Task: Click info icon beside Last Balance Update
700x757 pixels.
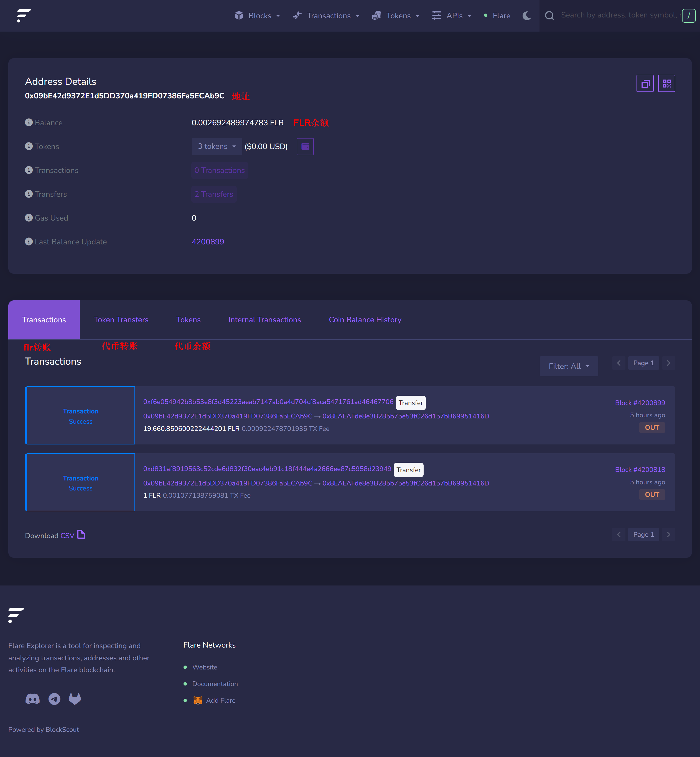Action: [x=29, y=242]
